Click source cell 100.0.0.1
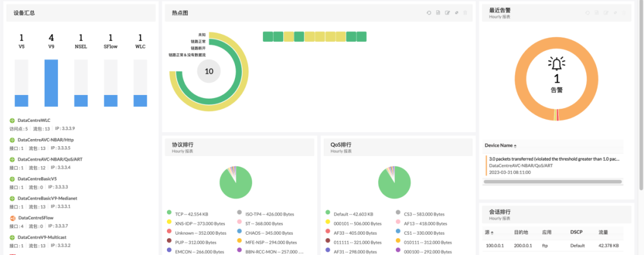644x255 pixels. (494, 245)
